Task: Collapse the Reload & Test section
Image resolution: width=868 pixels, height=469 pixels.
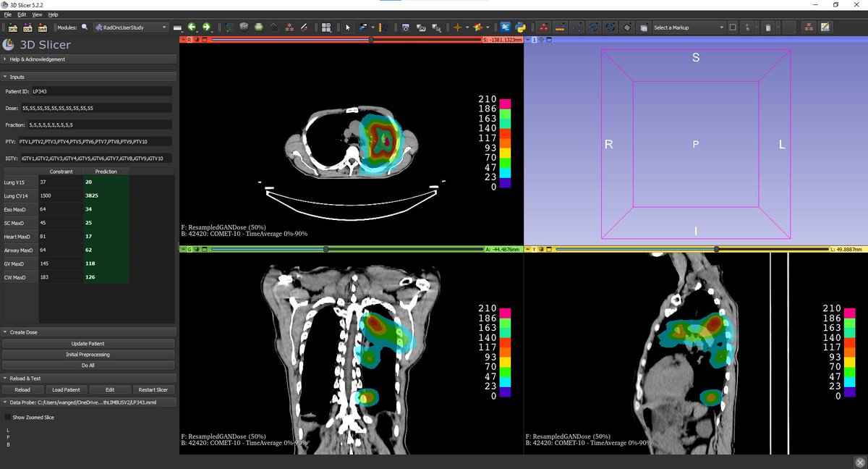Action: click(x=90, y=379)
